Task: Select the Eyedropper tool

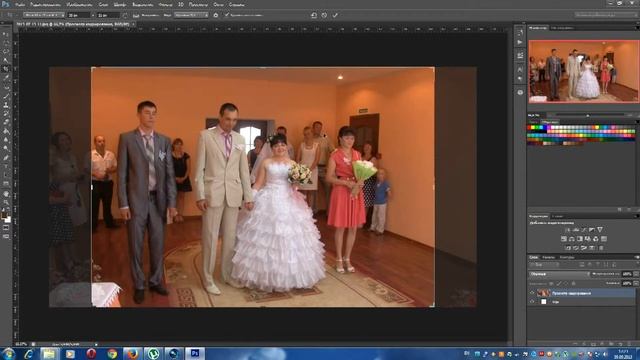Action: pos(6,77)
